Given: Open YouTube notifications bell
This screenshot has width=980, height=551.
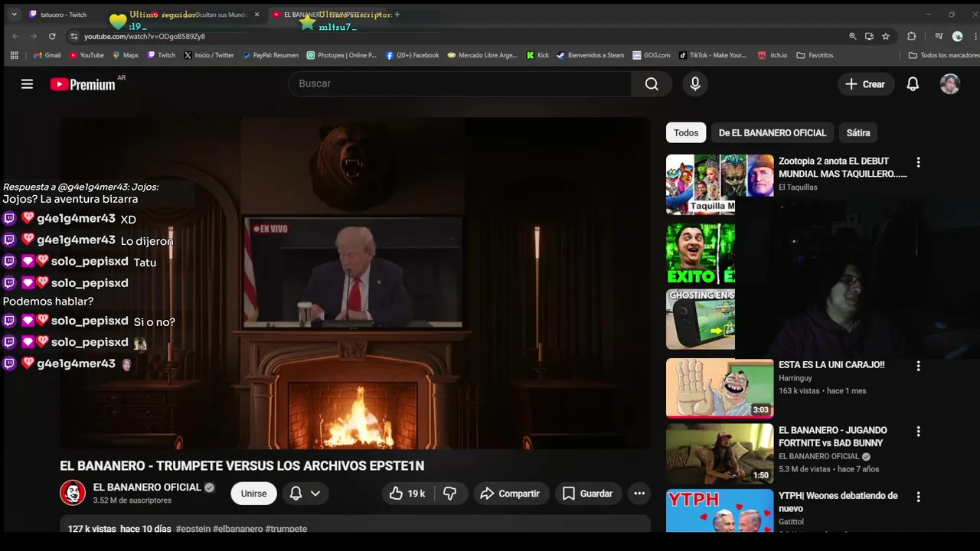Looking at the screenshot, I should (x=913, y=84).
